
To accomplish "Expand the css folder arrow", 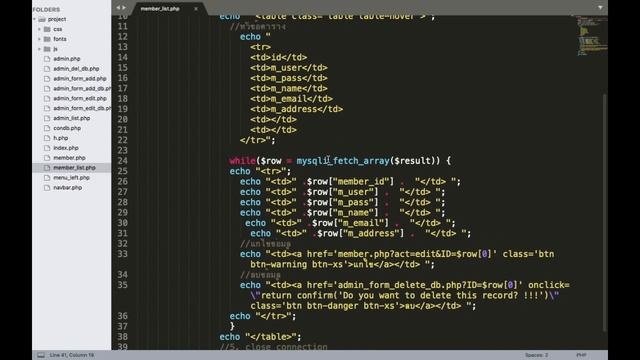I will click(39, 29).
